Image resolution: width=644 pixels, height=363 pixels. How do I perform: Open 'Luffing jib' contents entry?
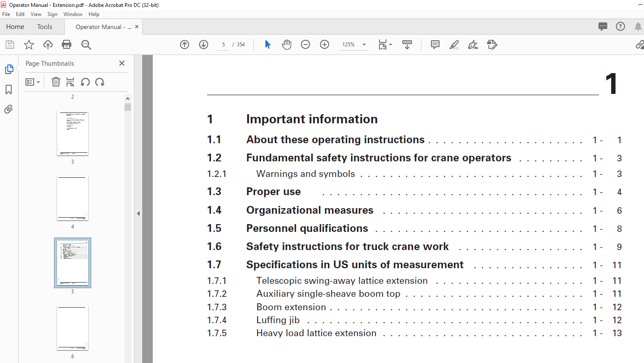point(278,320)
